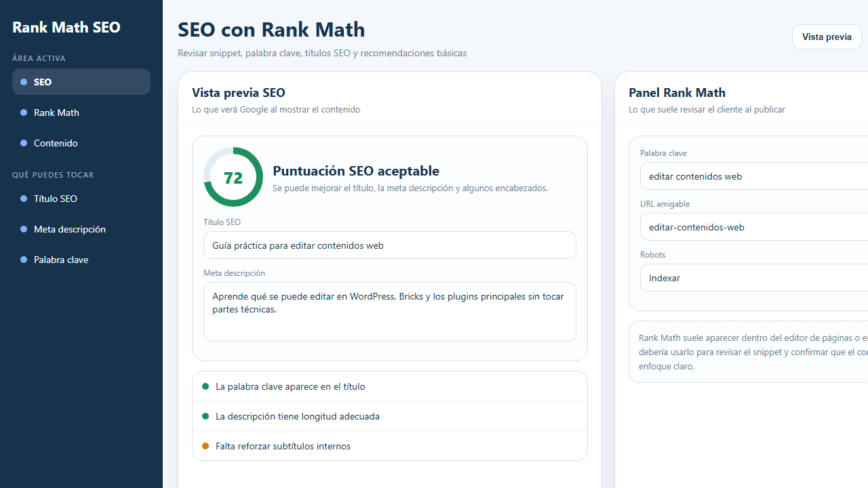Select the Contenido dot icon

click(x=23, y=143)
